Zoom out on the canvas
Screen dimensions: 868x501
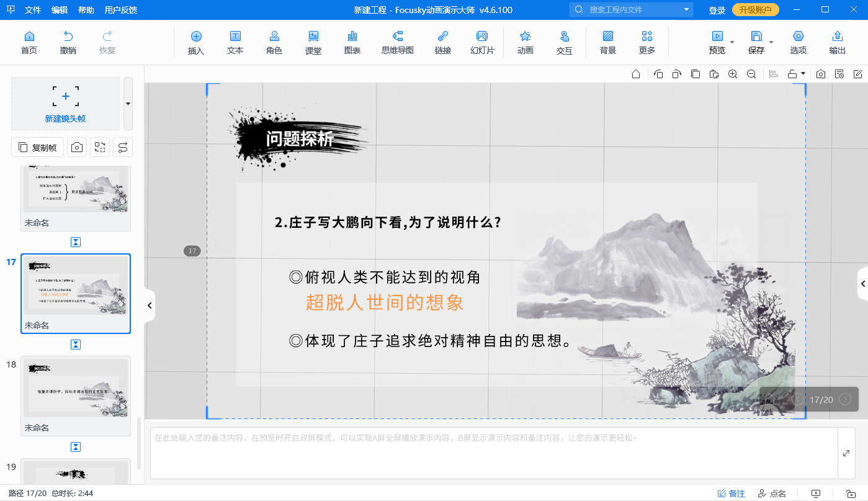tap(751, 74)
